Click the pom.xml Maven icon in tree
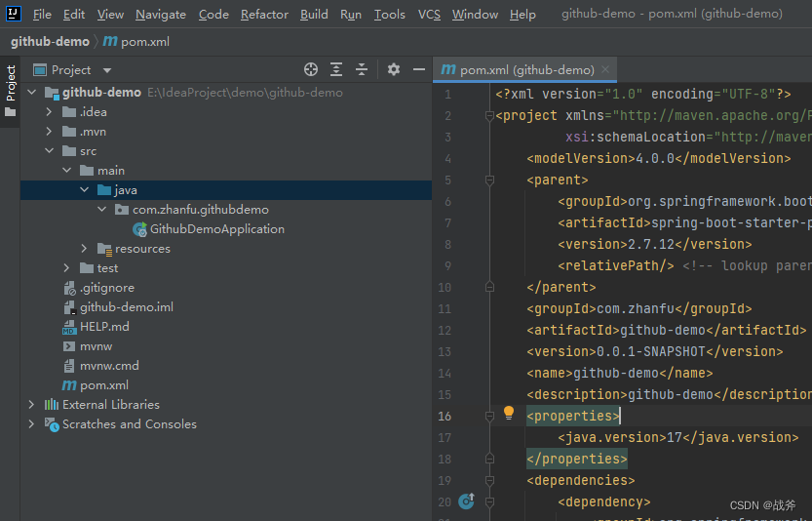Viewport: 812px width, 521px height. click(69, 385)
